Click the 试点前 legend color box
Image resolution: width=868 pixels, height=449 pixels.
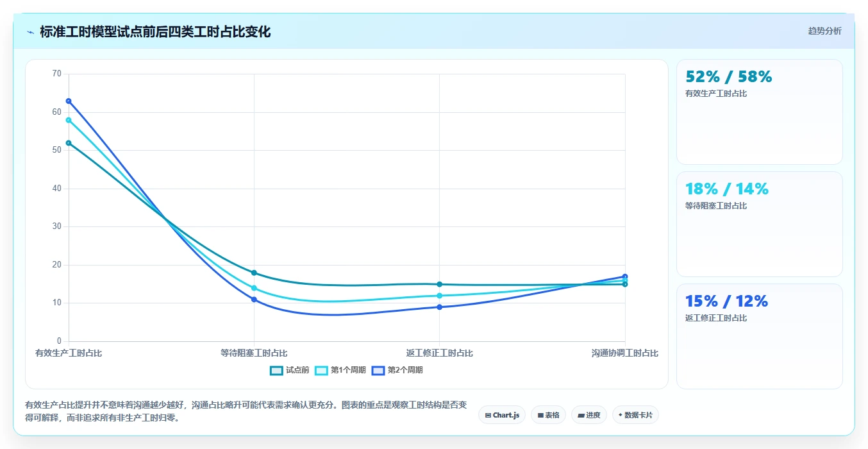coord(276,370)
